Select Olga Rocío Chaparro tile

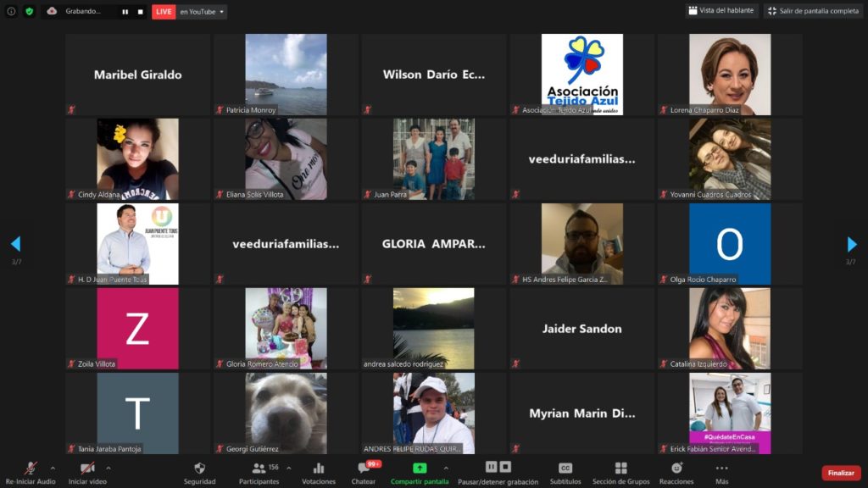point(730,244)
